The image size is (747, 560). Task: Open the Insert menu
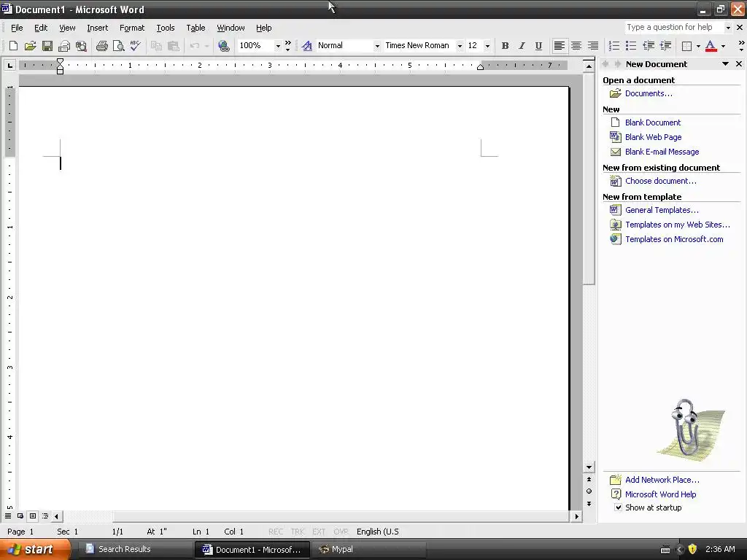pyautogui.click(x=97, y=28)
